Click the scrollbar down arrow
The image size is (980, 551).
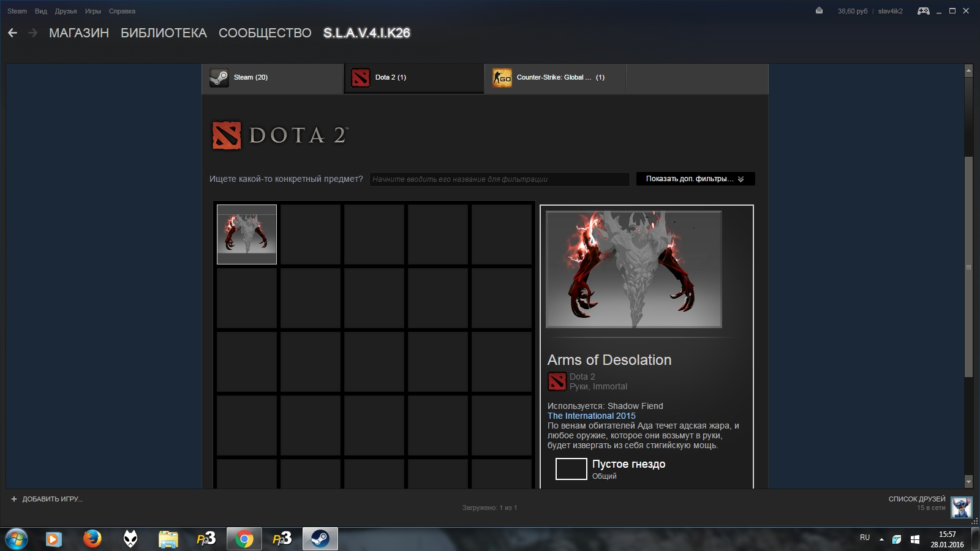pos(968,482)
